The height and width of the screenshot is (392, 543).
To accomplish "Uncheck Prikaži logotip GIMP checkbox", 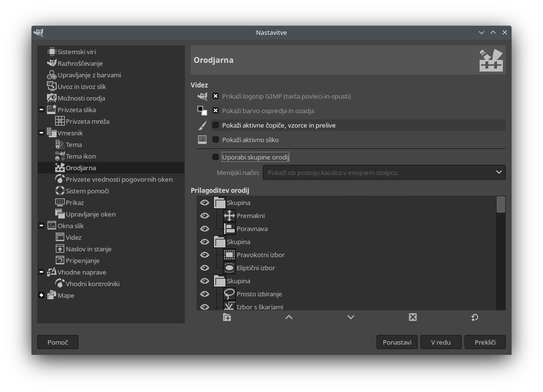I will pos(215,96).
